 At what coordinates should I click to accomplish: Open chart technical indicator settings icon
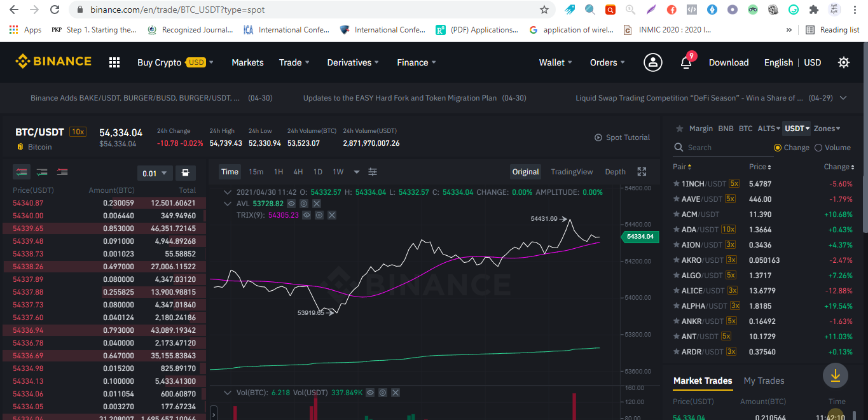pyautogui.click(x=373, y=172)
